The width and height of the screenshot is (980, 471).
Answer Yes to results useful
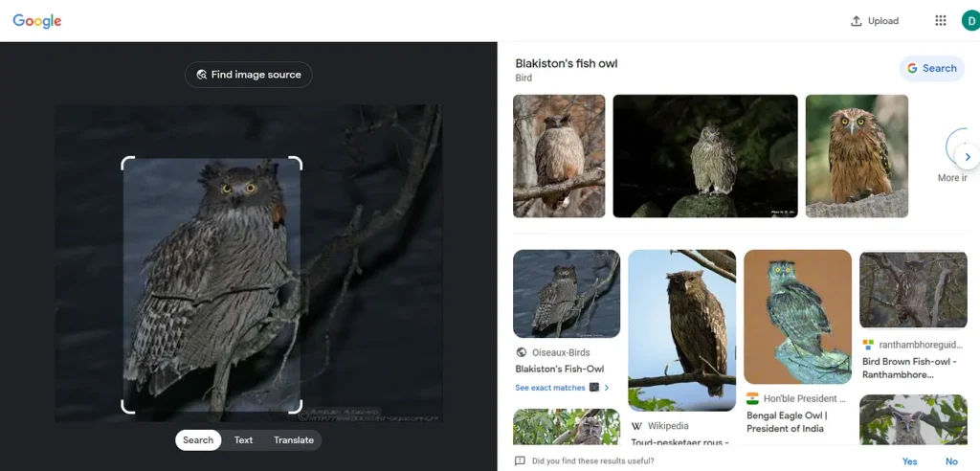tap(909, 461)
